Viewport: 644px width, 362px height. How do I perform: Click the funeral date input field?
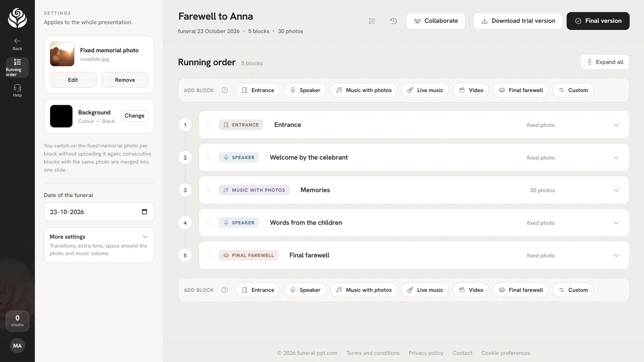[x=99, y=212]
